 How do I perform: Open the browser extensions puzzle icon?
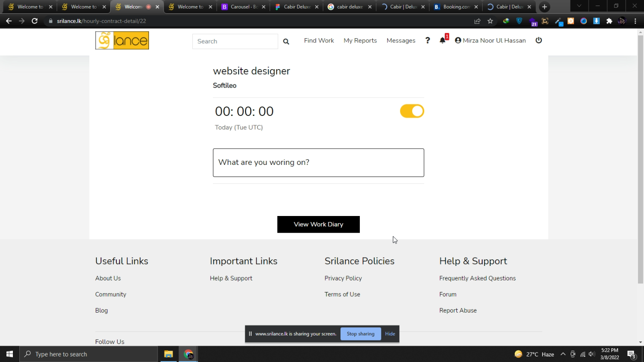[609, 21]
